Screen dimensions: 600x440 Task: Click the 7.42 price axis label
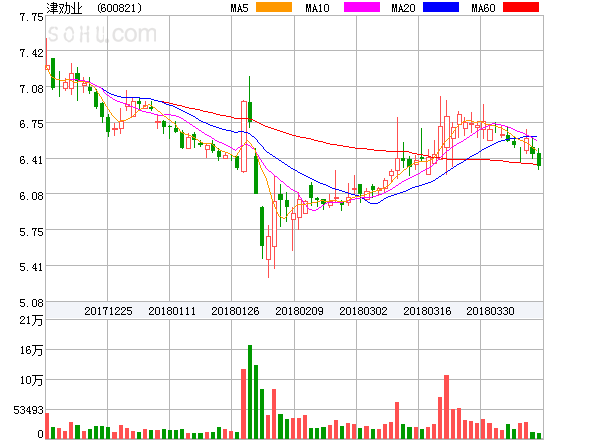coord(31,53)
